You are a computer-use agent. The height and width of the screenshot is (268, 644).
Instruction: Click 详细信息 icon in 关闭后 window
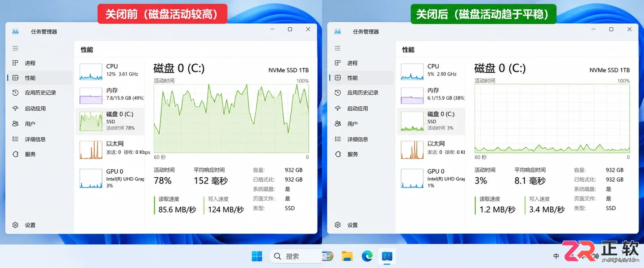[338, 139]
